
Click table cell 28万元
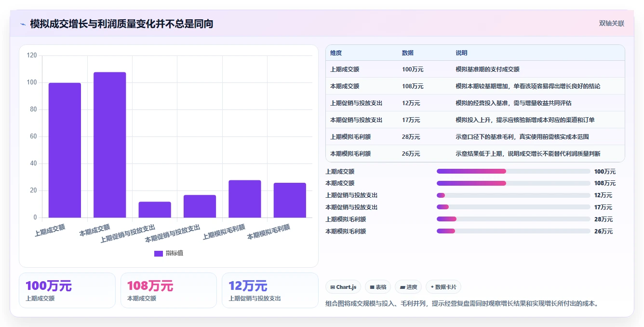pyautogui.click(x=411, y=137)
